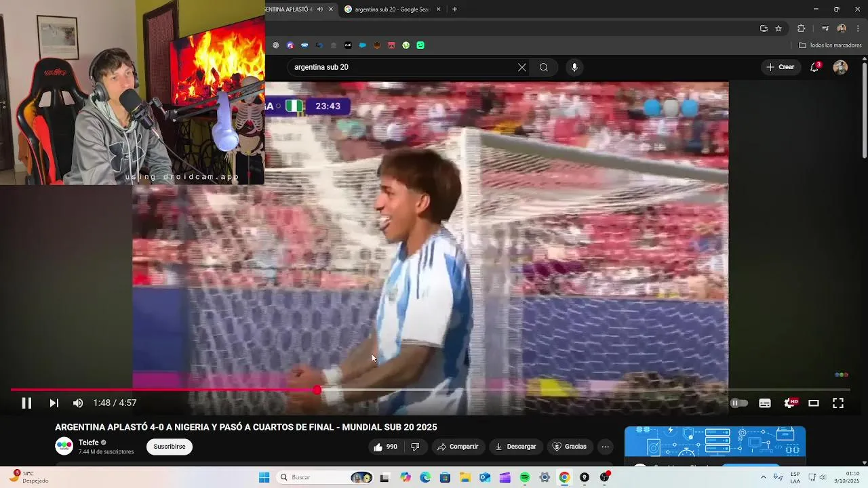Open the Telefe channel name link
Screen dimensions: 868x488
(x=89, y=443)
